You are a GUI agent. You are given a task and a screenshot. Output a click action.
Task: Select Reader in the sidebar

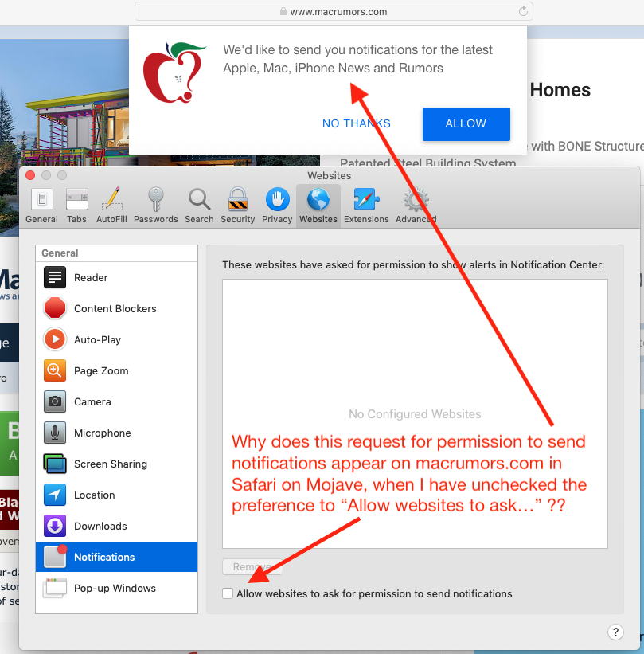coord(117,277)
